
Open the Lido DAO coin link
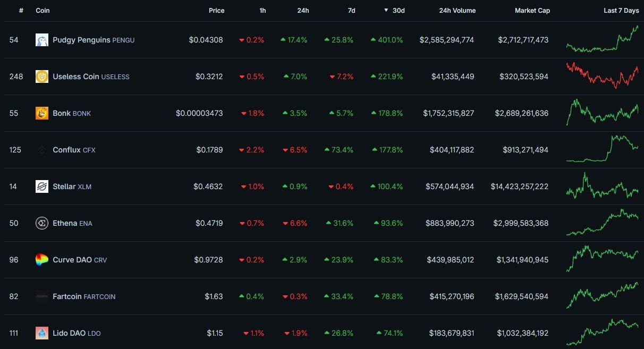(x=77, y=333)
